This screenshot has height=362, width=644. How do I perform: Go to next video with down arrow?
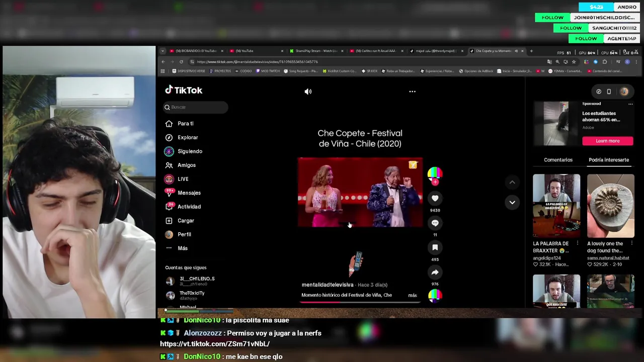point(512,202)
